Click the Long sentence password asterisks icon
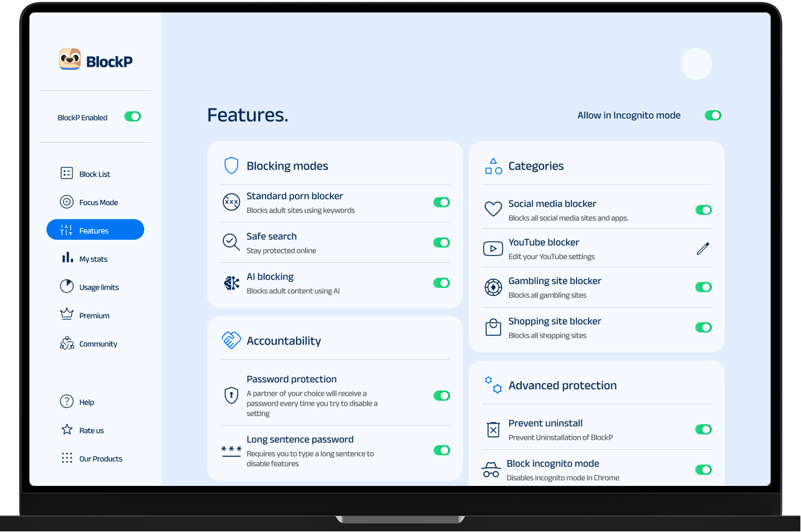Screen dimensions: 801x532 point(231,450)
